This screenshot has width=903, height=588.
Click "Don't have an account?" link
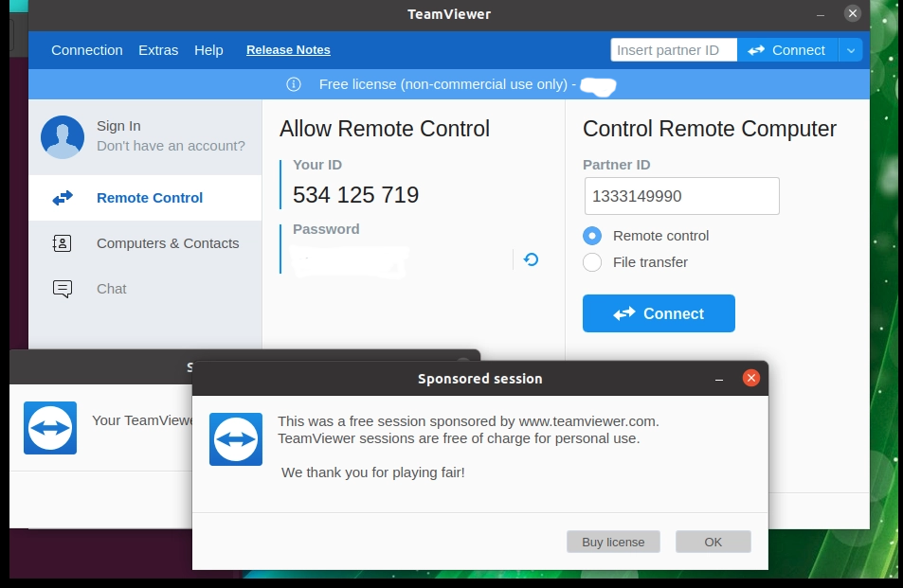tap(172, 146)
